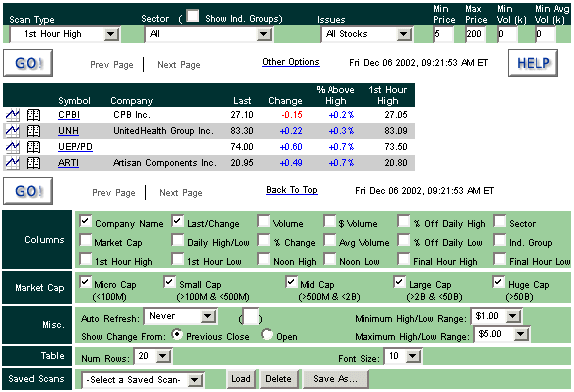Enable the Ind. Group column checkbox

click(x=500, y=240)
